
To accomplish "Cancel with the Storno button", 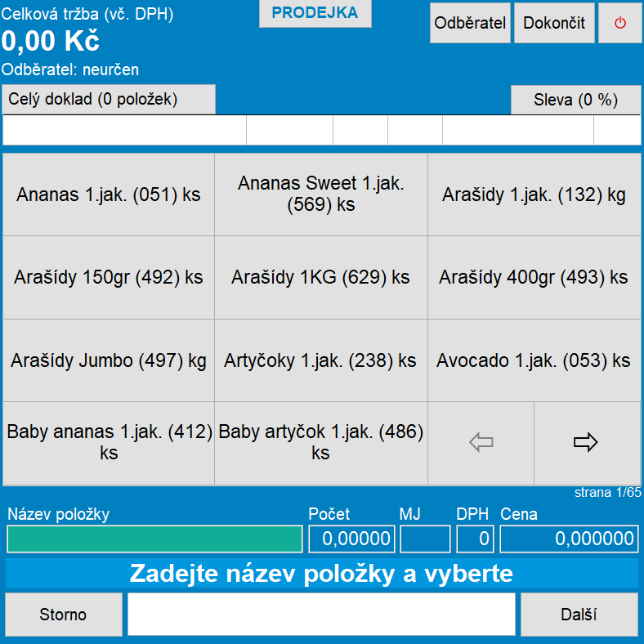I will pos(63,615).
